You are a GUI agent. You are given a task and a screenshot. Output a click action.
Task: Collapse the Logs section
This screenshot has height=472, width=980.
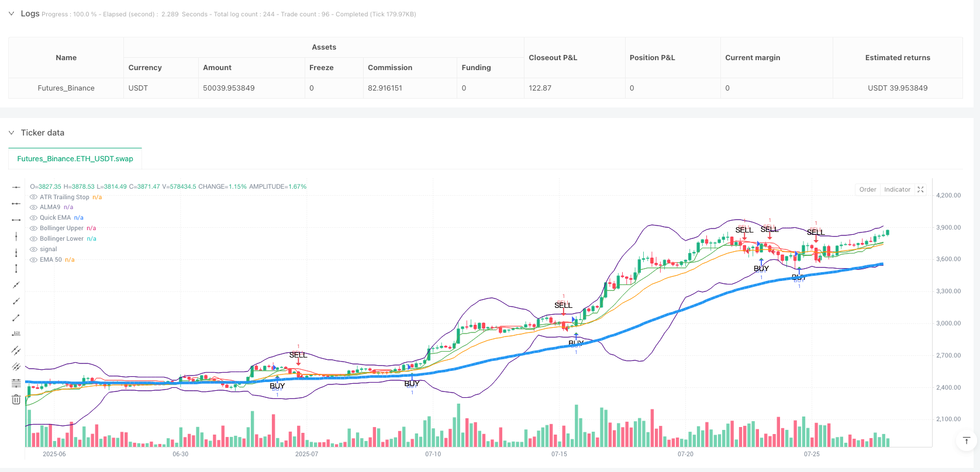pyautogui.click(x=11, y=13)
